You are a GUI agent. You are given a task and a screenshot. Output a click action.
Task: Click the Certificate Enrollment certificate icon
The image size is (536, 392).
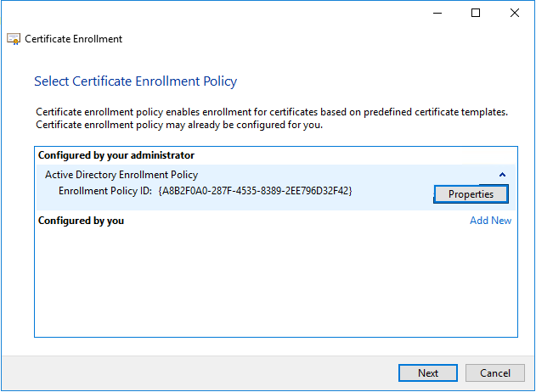click(14, 39)
